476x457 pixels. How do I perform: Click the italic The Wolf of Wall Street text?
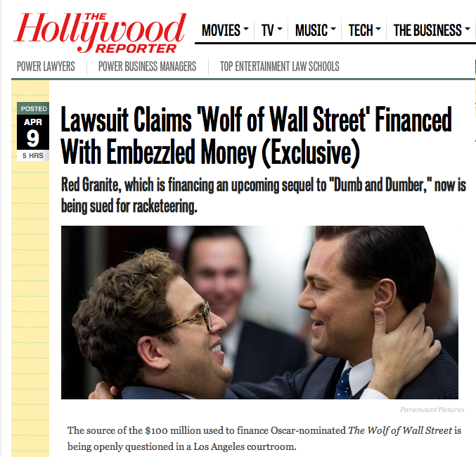pyautogui.click(x=400, y=430)
